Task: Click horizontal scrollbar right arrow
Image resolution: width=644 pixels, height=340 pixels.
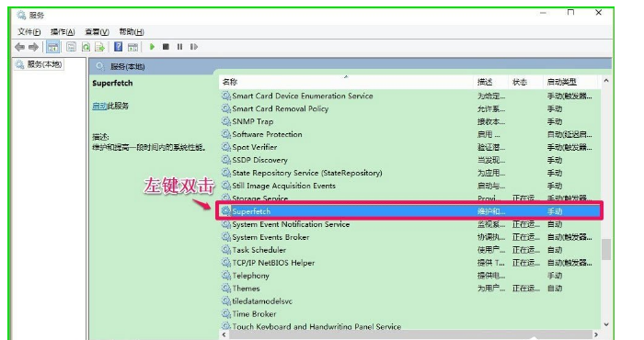Action: point(595,334)
